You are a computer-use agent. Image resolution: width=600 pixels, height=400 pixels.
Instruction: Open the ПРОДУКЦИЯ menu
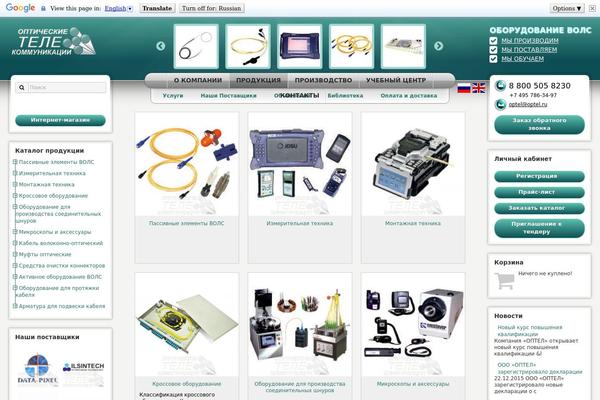pyautogui.click(x=259, y=80)
